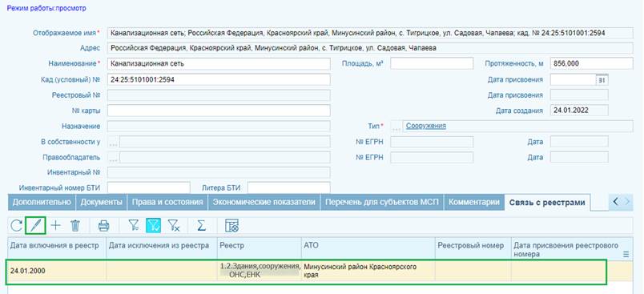Click the Реестровый номер column header
644x294 pixels.
pos(473,248)
